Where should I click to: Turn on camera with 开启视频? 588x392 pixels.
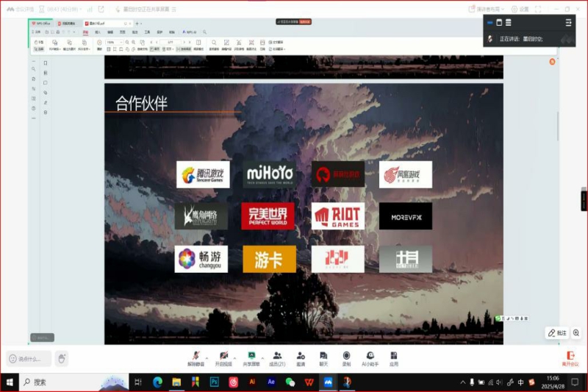(223, 355)
